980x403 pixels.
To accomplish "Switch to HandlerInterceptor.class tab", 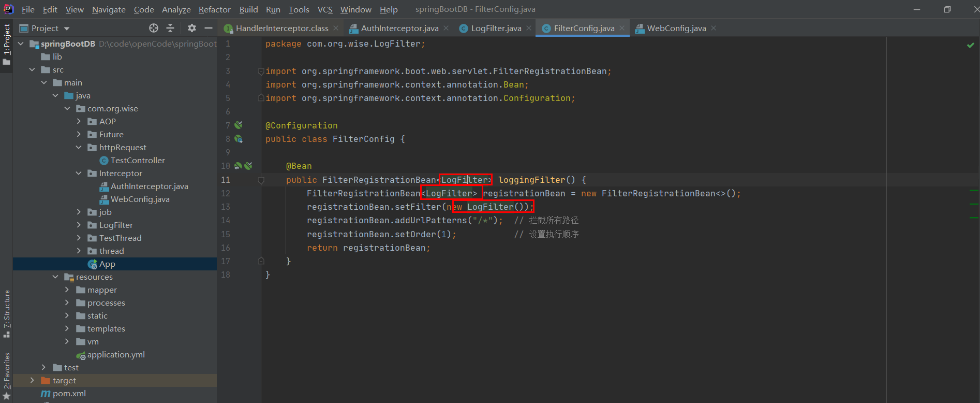I will (282, 28).
